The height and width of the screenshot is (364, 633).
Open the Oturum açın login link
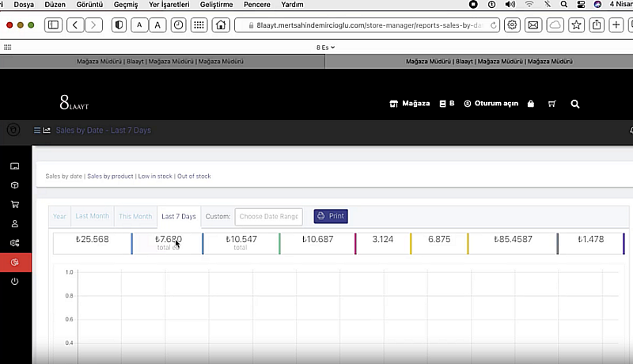tap(491, 104)
